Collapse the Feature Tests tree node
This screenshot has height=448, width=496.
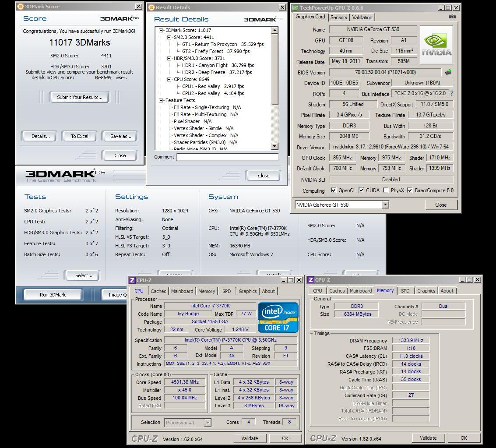(x=161, y=100)
